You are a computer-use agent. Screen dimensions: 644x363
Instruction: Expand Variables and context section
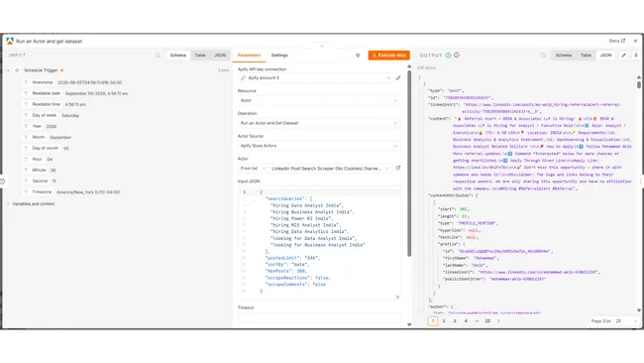8,204
